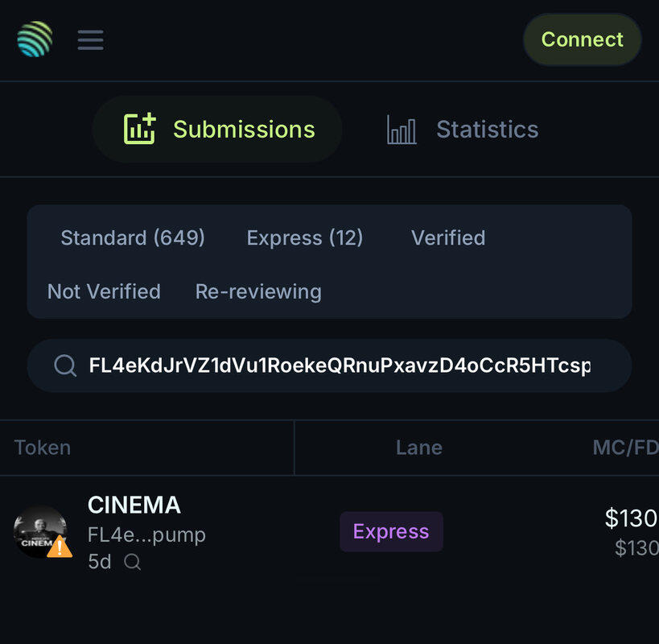Sort by the Token column header

(43, 448)
